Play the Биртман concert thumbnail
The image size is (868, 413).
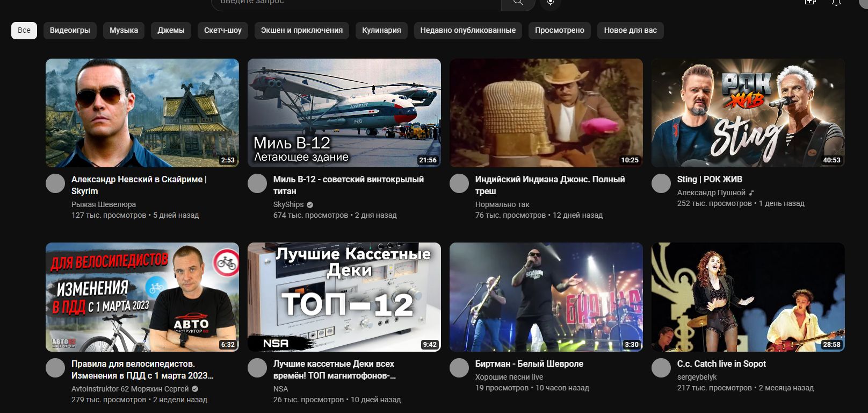[x=546, y=297]
